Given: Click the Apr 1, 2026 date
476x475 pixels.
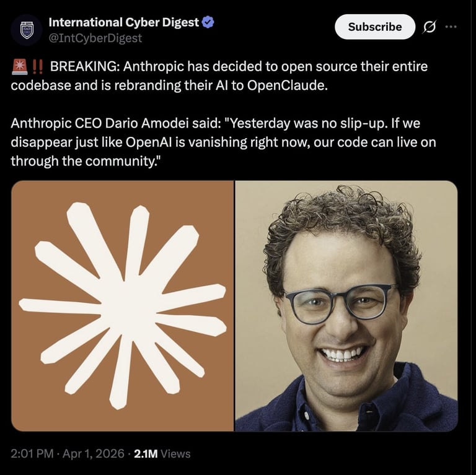Looking at the screenshot, I should [94, 453].
